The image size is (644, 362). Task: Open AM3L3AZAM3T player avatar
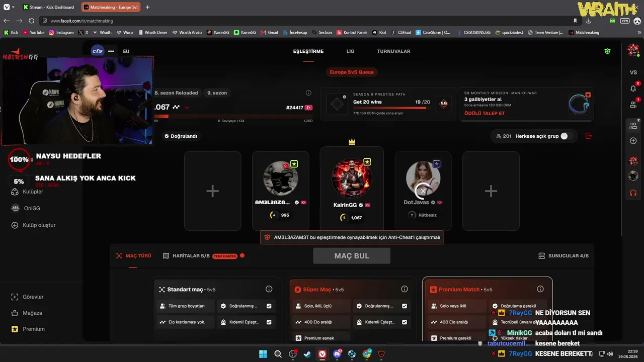[x=281, y=178]
